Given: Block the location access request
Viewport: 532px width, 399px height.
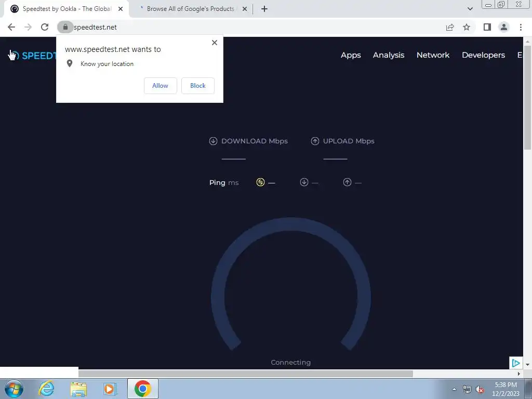Looking at the screenshot, I should pyautogui.click(x=198, y=86).
